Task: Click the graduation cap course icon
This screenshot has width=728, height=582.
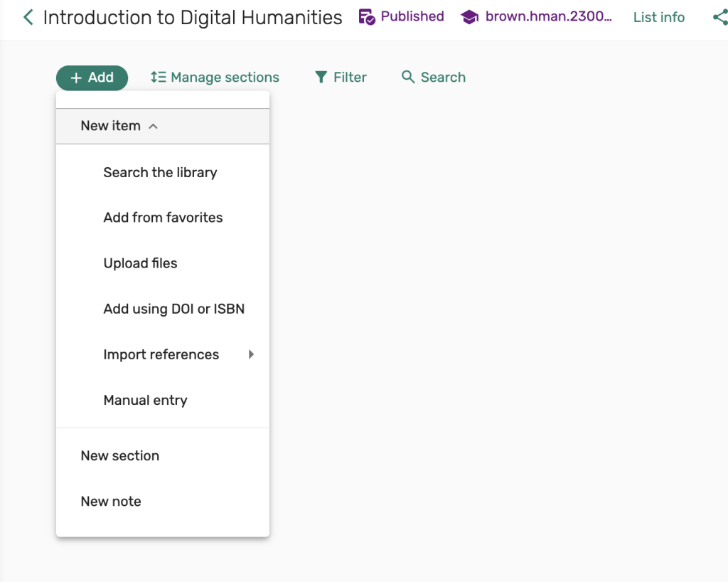Action: click(469, 17)
